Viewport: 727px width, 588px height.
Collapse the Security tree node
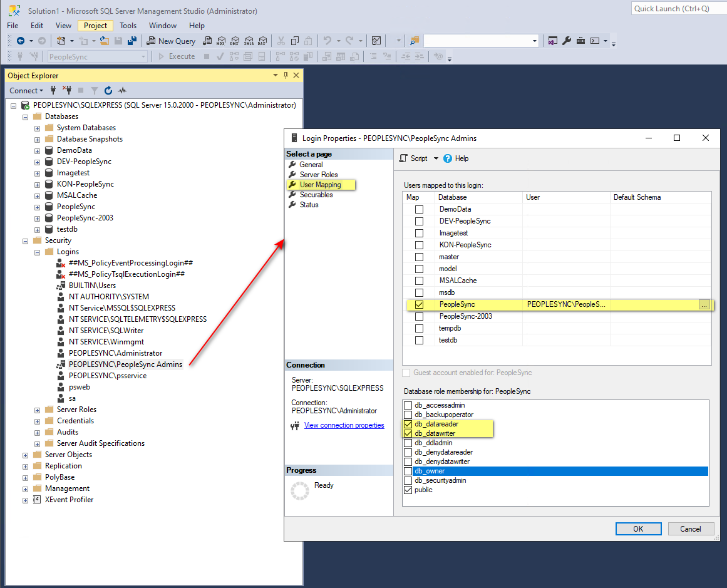coord(26,241)
